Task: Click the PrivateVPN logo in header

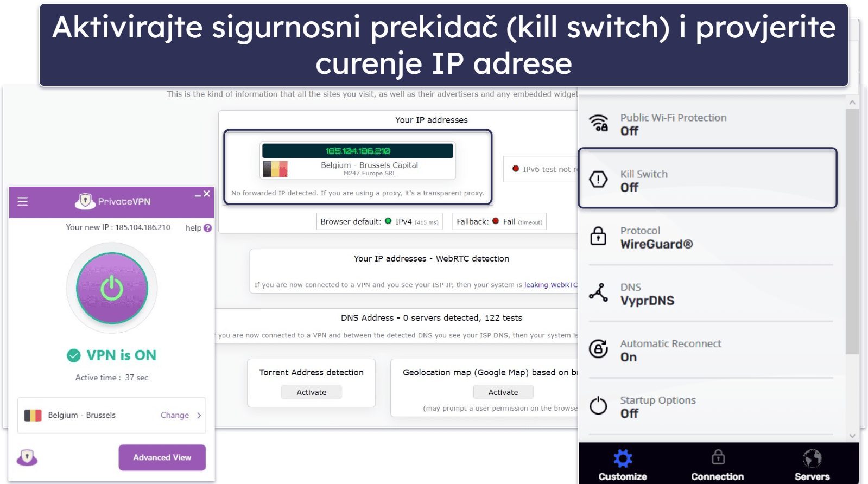Action: 112,201
